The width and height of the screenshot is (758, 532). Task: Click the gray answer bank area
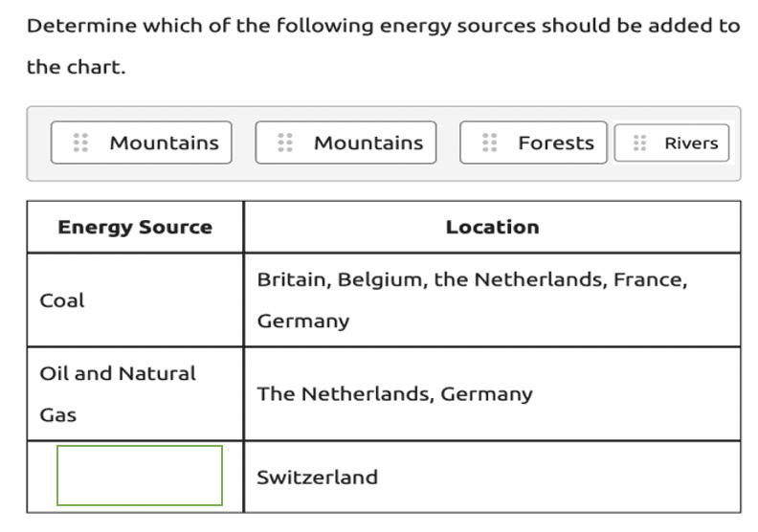[384, 144]
